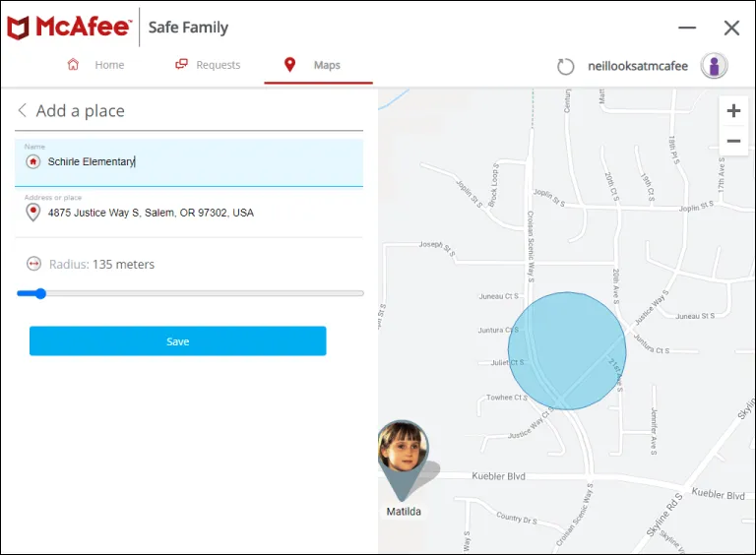Click Matilda's photo marker on map

(403, 450)
